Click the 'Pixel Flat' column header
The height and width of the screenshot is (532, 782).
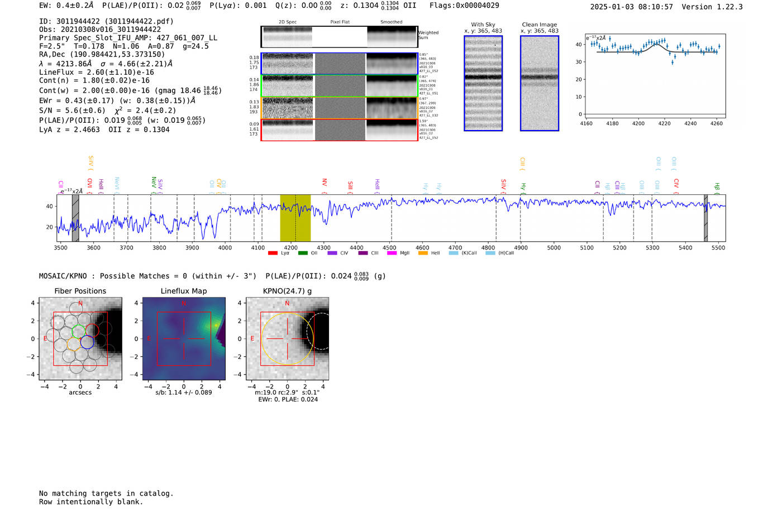[340, 22]
